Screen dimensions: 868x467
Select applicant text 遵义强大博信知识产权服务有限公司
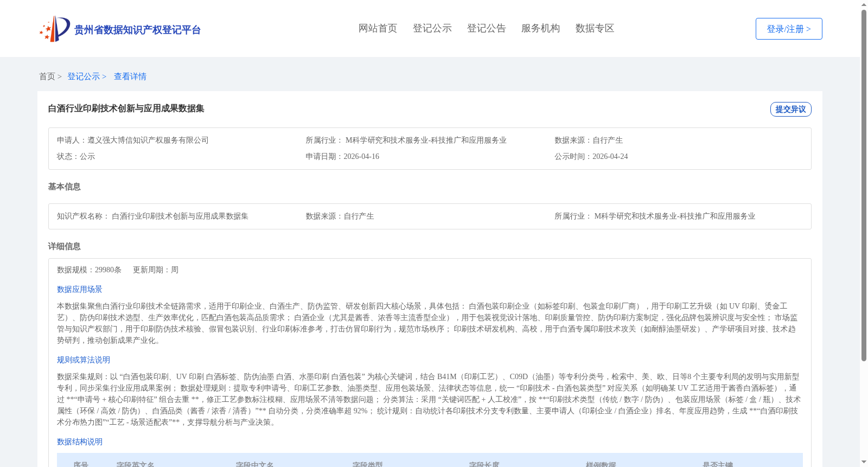click(x=148, y=140)
